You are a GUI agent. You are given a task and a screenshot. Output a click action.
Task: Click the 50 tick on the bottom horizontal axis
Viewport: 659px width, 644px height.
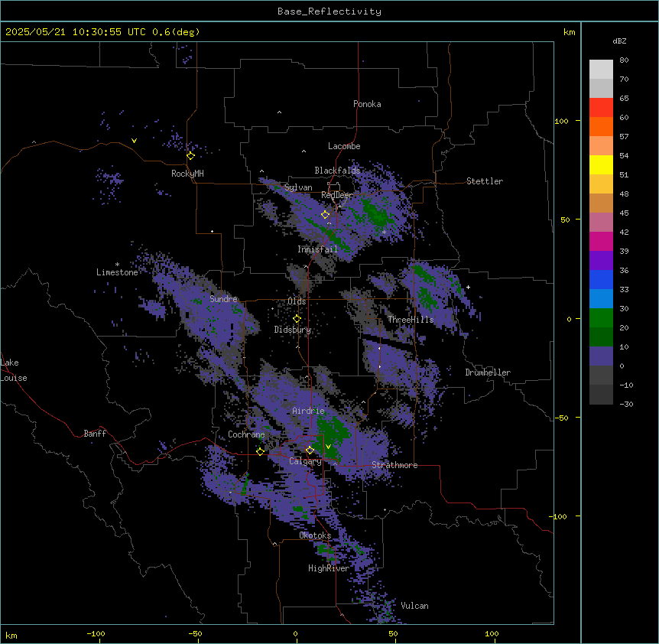click(393, 633)
